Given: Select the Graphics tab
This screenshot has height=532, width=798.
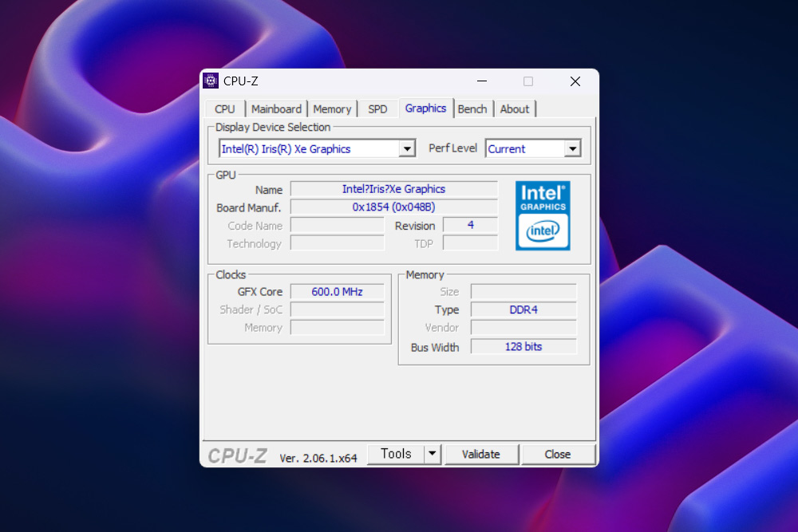Looking at the screenshot, I should click(425, 108).
